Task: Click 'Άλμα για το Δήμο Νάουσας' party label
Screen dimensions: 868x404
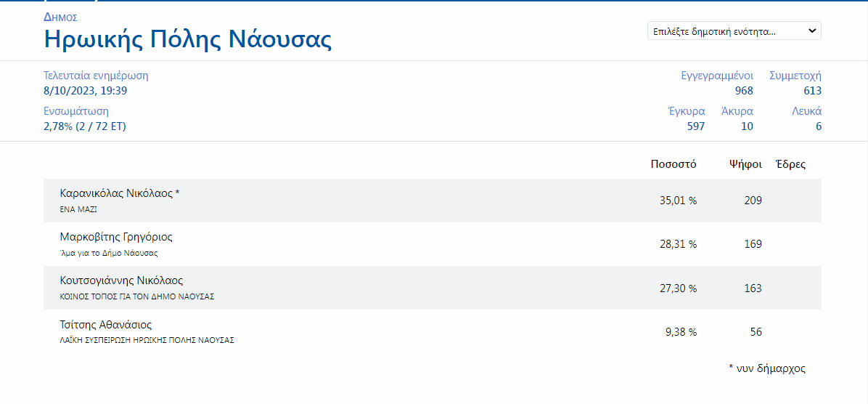Action: click(x=109, y=253)
